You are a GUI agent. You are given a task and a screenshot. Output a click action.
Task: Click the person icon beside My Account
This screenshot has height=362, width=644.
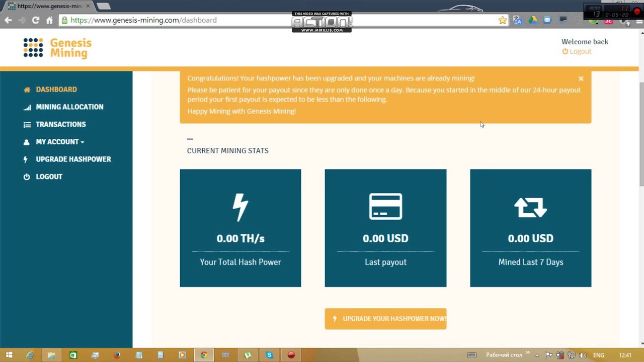[x=27, y=142]
